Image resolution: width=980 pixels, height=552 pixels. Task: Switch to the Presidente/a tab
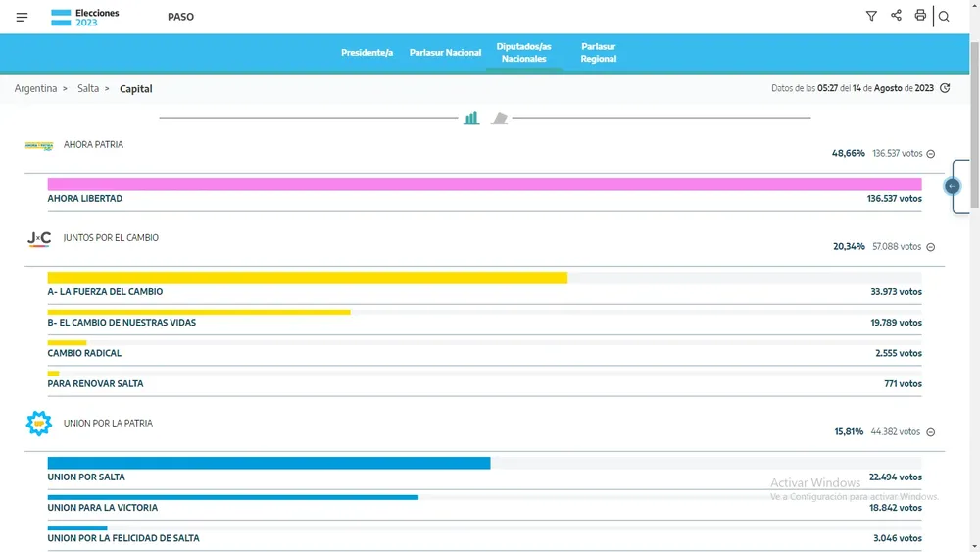367,52
